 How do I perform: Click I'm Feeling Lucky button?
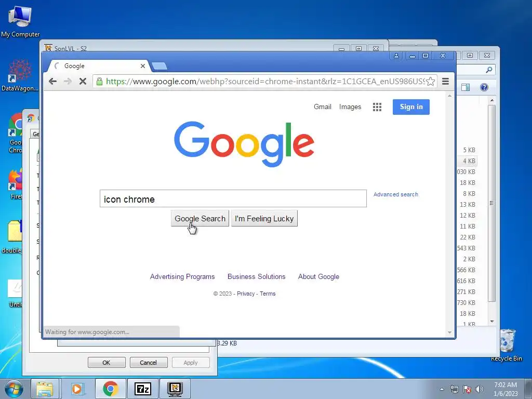click(x=264, y=219)
